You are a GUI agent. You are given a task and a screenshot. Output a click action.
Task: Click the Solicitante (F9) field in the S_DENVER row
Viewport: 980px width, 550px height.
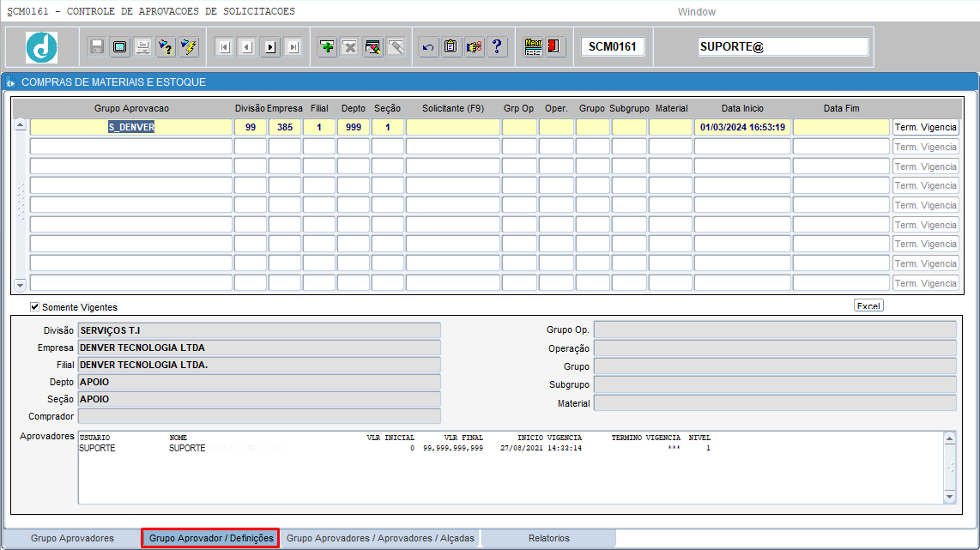coord(453,128)
